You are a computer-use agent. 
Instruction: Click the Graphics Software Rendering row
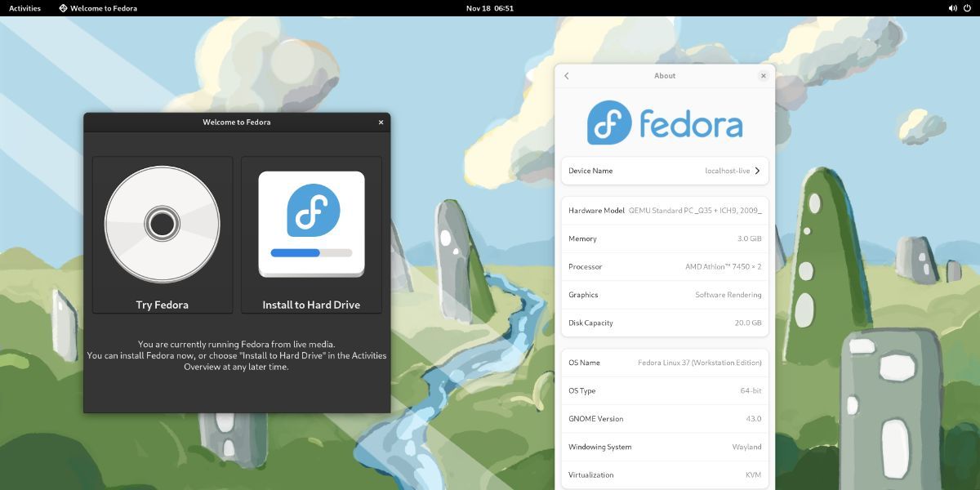tap(665, 295)
